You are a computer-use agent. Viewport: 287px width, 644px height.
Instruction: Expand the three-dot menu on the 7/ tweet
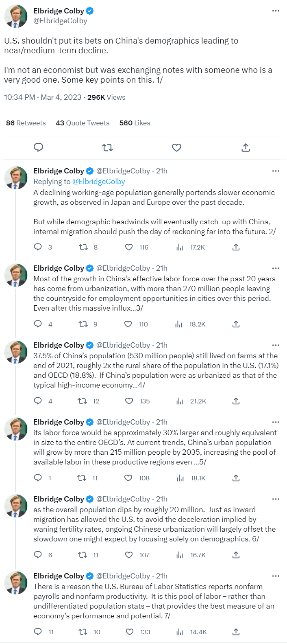(x=276, y=576)
